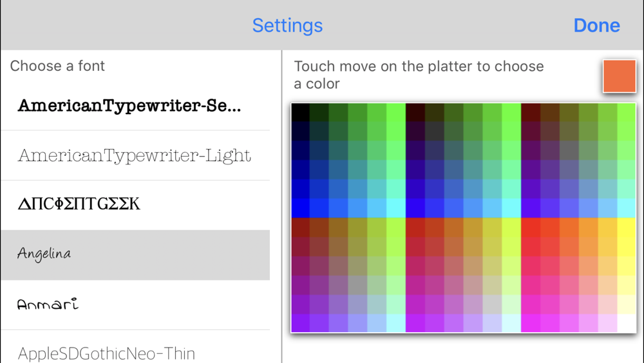Click the Settings title
This screenshot has width=644, height=363.
(287, 26)
